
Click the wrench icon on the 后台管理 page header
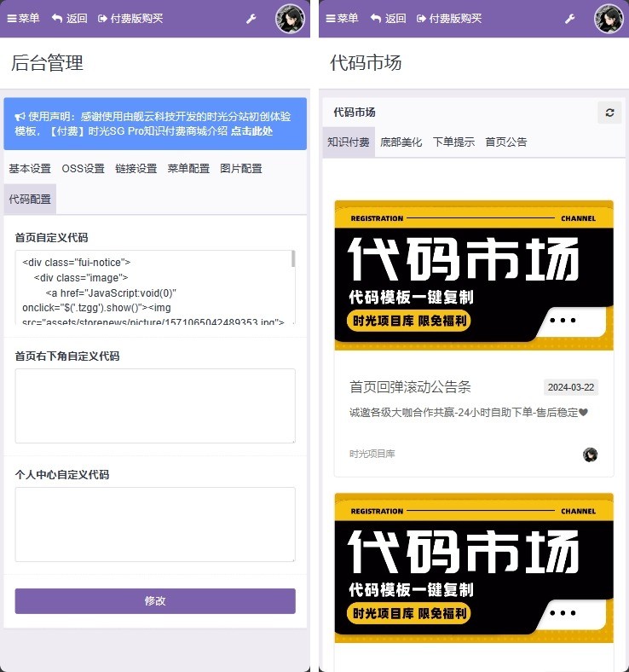pos(251,18)
